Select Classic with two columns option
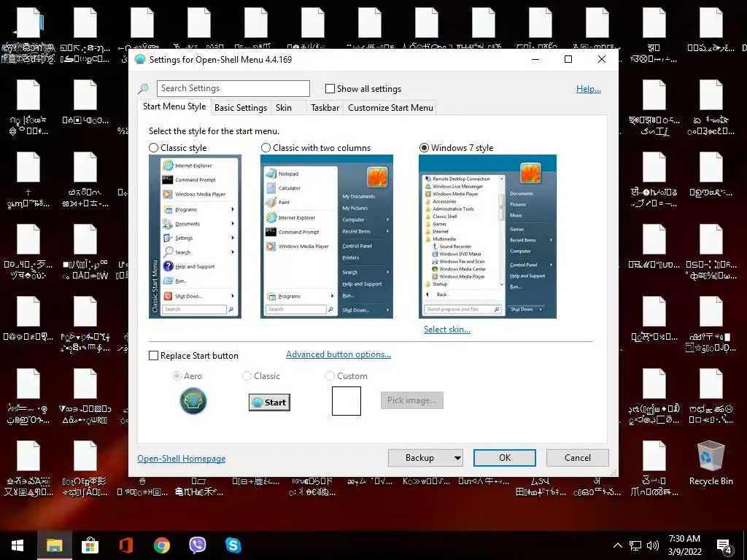This screenshot has width=747, height=560. [266, 147]
